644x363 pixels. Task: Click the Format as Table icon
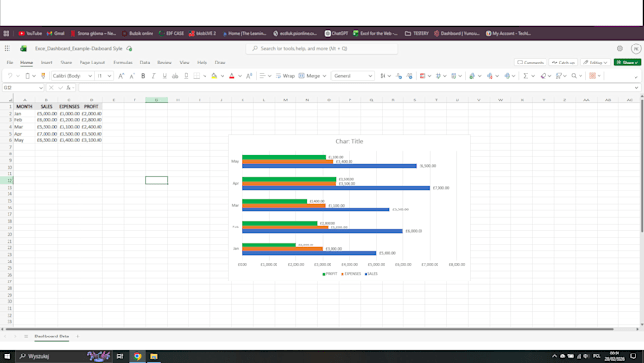click(x=438, y=76)
